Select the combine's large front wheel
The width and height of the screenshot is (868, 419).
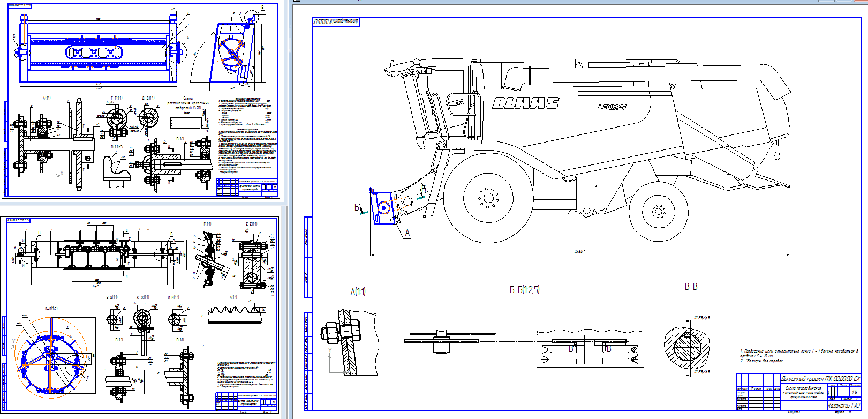pyautogui.click(x=488, y=198)
